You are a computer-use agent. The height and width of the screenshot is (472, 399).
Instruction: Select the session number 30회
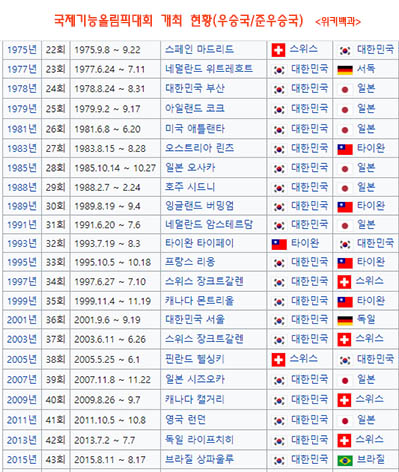coord(55,206)
